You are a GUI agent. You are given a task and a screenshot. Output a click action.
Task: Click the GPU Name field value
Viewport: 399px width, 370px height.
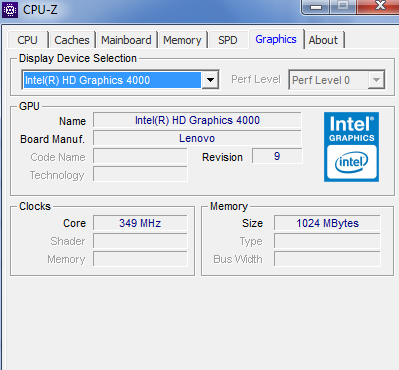click(197, 120)
